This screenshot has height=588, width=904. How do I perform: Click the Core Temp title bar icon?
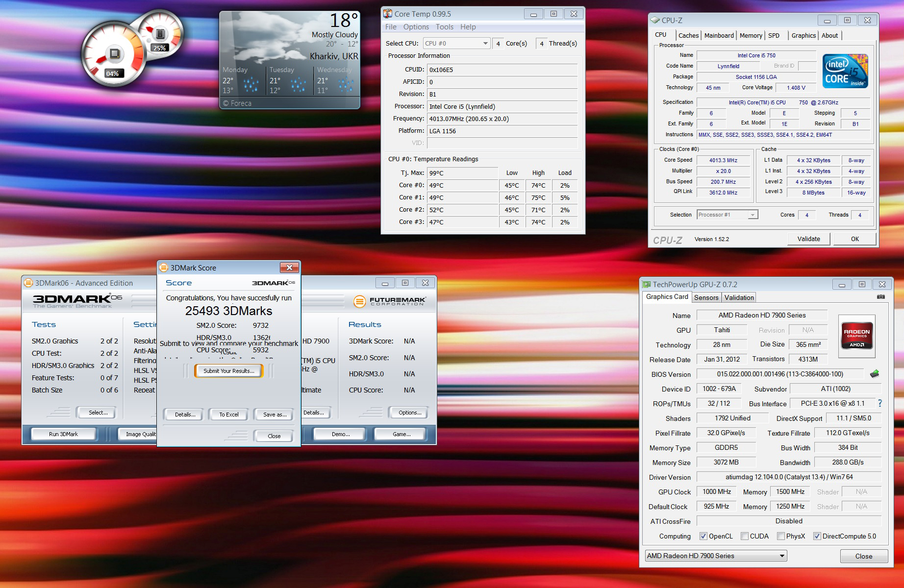point(388,14)
